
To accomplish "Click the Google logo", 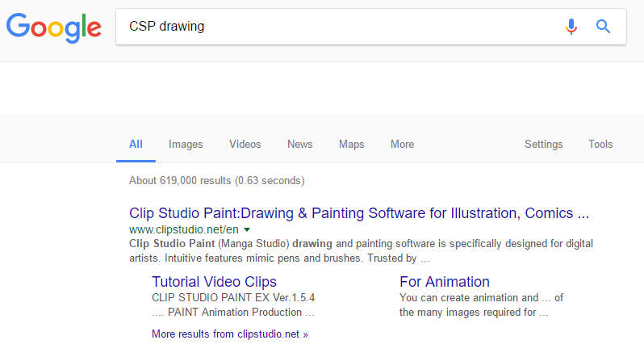I will tap(54, 27).
